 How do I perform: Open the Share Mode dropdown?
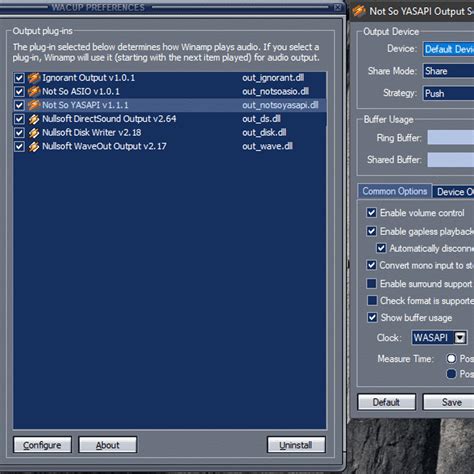(x=449, y=71)
